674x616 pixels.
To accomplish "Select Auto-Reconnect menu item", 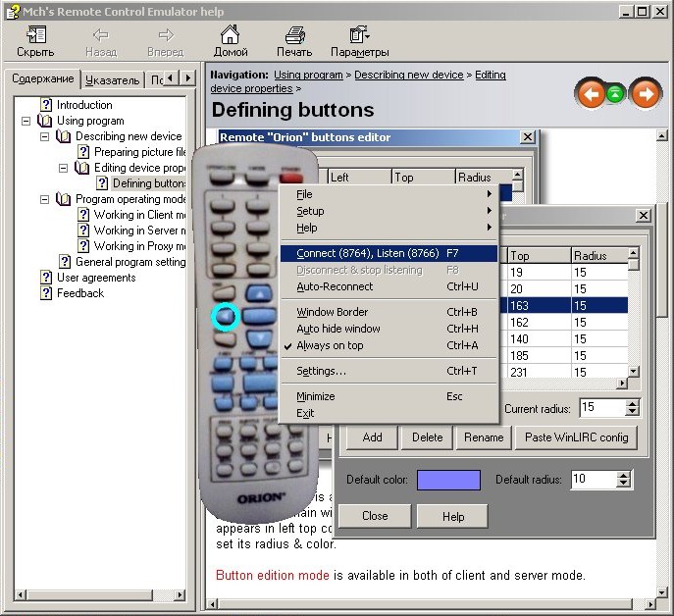I will (389, 286).
